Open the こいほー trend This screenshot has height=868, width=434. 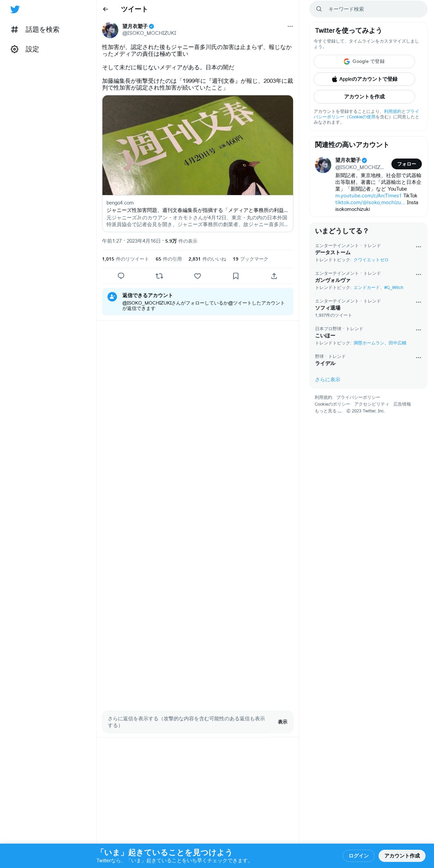[x=325, y=336]
